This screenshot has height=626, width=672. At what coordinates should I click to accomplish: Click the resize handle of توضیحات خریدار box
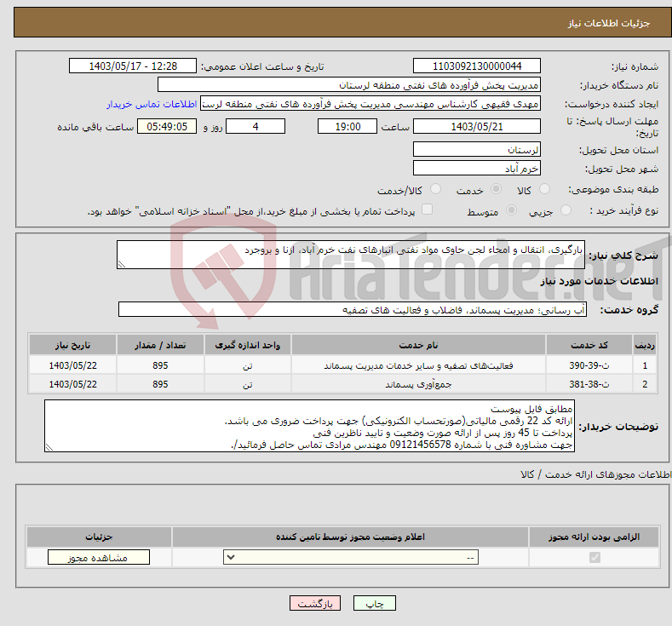click(49, 447)
